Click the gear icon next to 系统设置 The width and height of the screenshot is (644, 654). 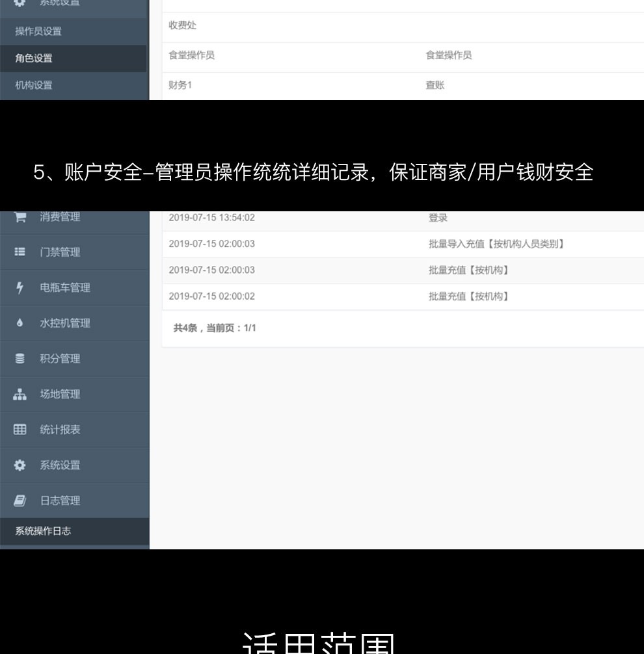[20, 465]
